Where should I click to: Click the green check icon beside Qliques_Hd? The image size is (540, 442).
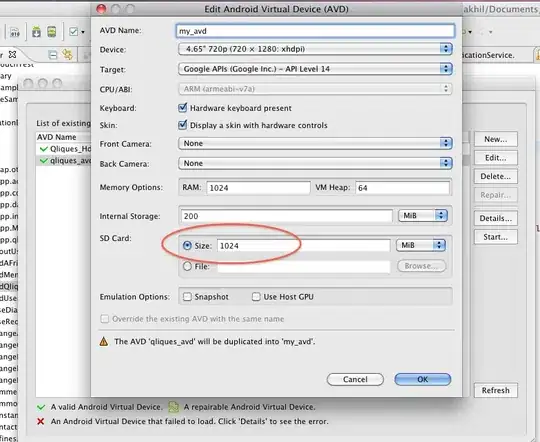coord(44,149)
